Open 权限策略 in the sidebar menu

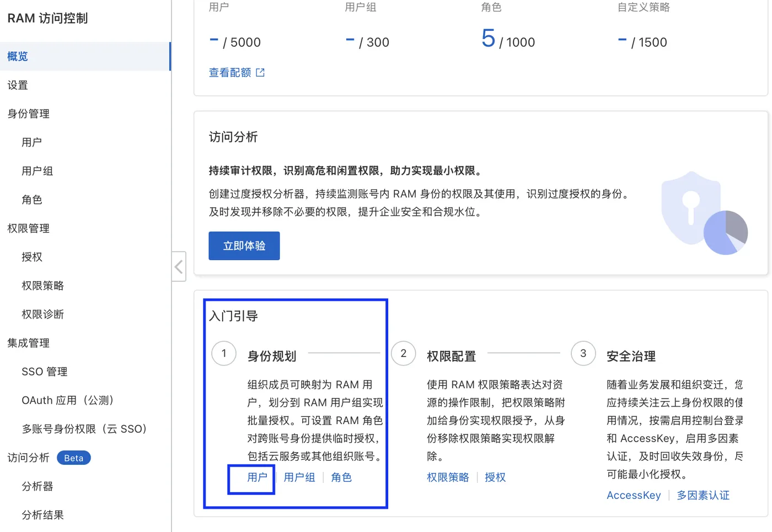tap(42, 286)
